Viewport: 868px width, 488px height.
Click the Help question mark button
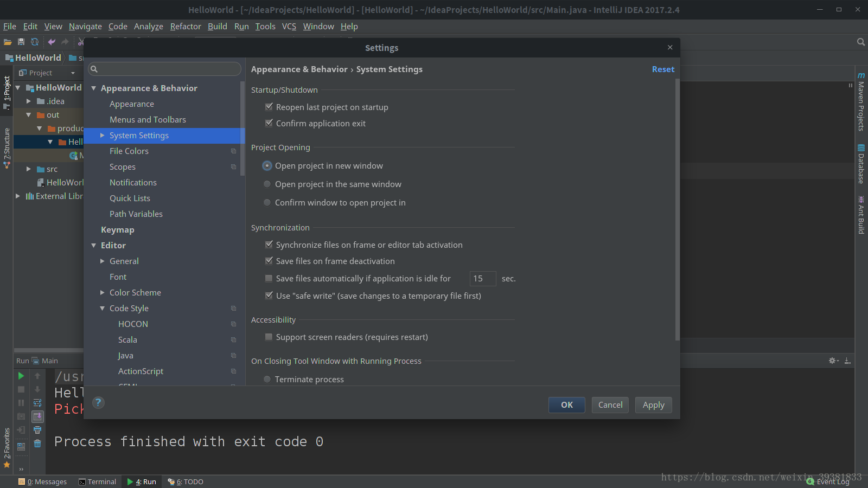tap(98, 402)
